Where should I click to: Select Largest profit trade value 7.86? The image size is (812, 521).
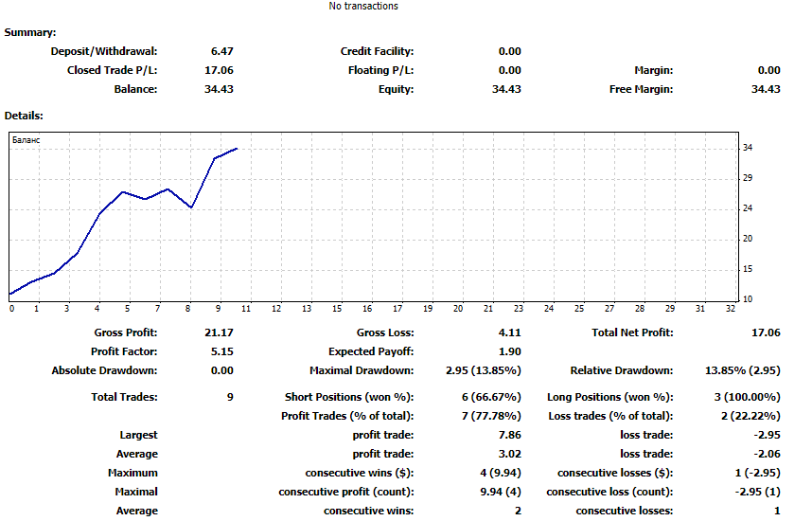pyautogui.click(x=509, y=435)
